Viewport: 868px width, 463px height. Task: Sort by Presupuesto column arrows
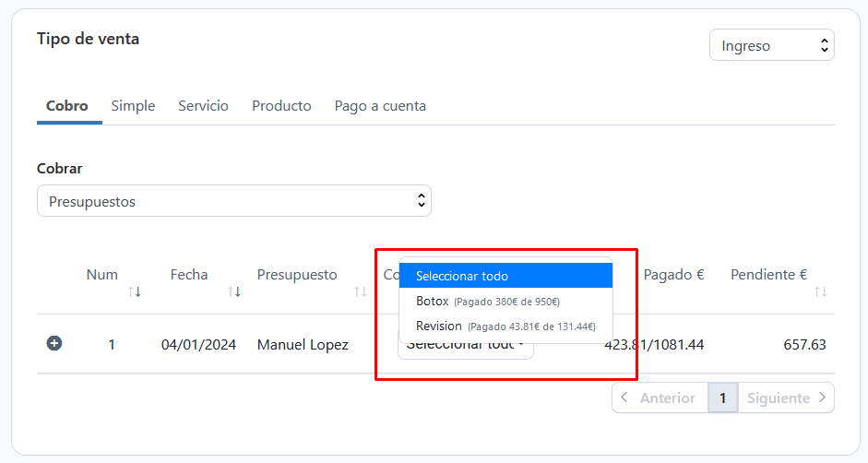tap(361, 291)
